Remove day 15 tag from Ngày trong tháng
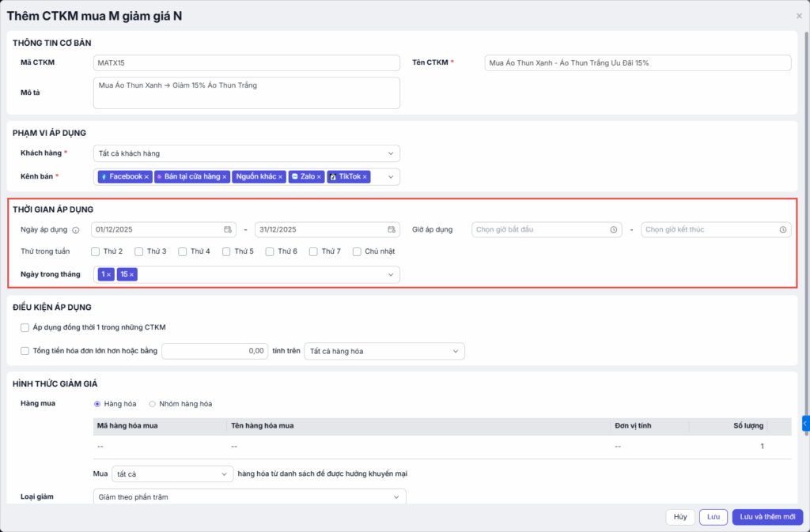810x532 pixels. tap(132, 274)
